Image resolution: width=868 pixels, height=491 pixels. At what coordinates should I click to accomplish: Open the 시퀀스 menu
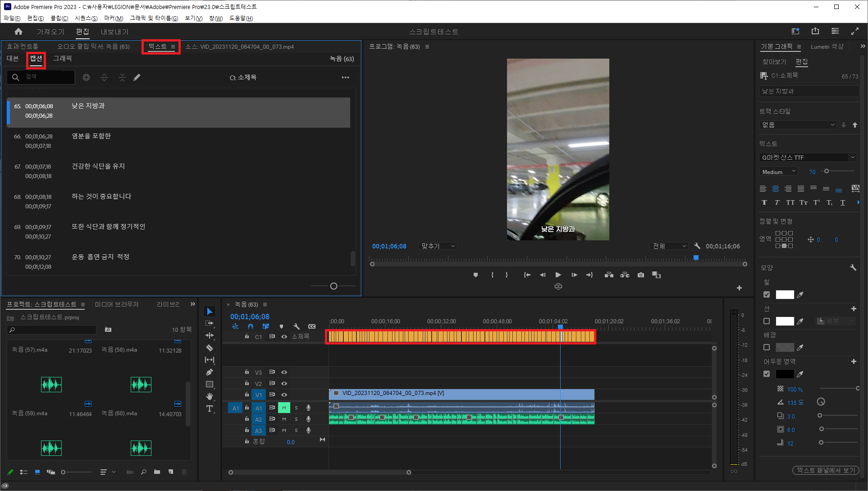pos(86,18)
